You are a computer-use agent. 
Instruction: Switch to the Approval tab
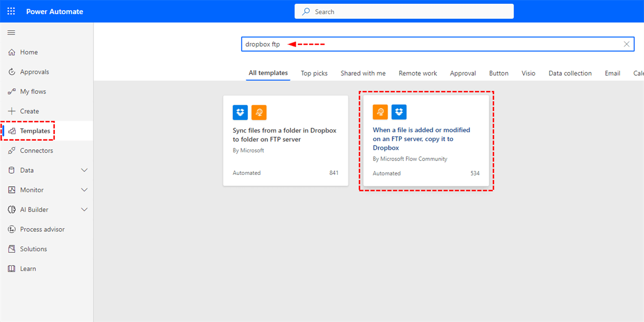[463, 74]
